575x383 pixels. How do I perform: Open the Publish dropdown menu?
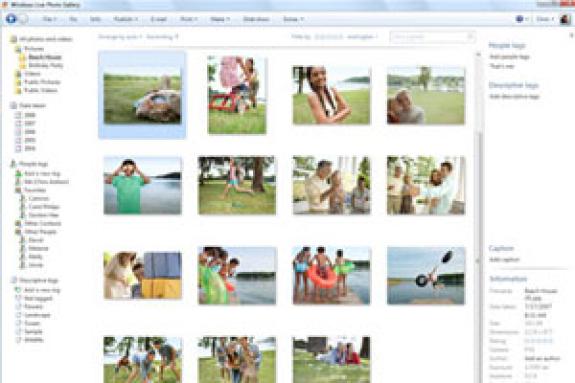coord(125,19)
